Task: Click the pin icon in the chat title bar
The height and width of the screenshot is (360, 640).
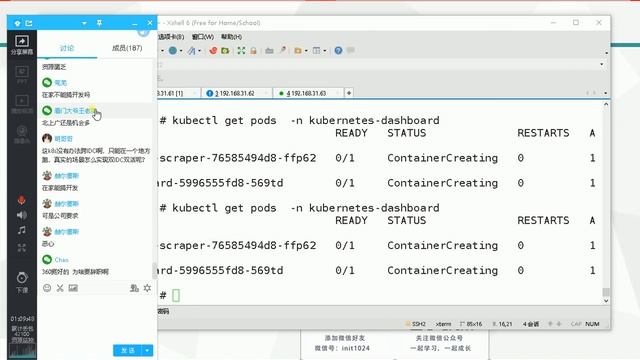Action: pos(99,23)
